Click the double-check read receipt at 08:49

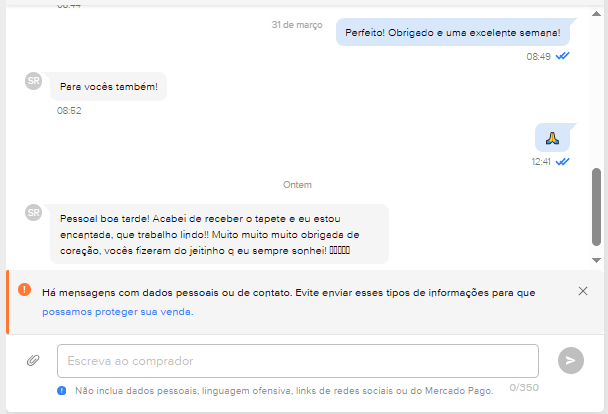coord(563,56)
